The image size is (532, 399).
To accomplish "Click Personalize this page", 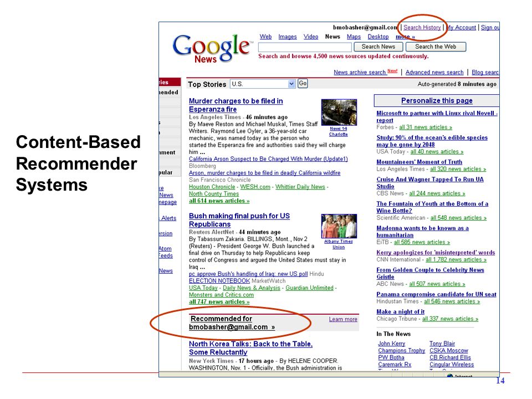I will [437, 101].
